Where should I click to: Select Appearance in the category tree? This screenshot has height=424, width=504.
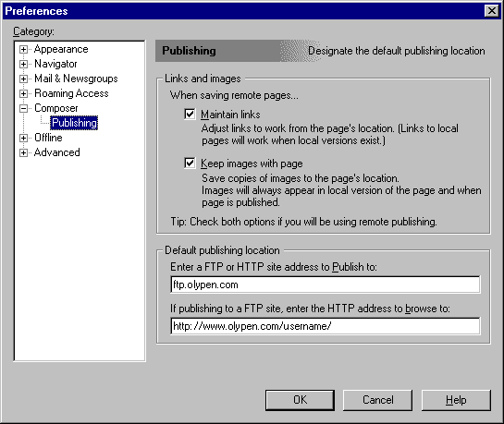(x=61, y=49)
